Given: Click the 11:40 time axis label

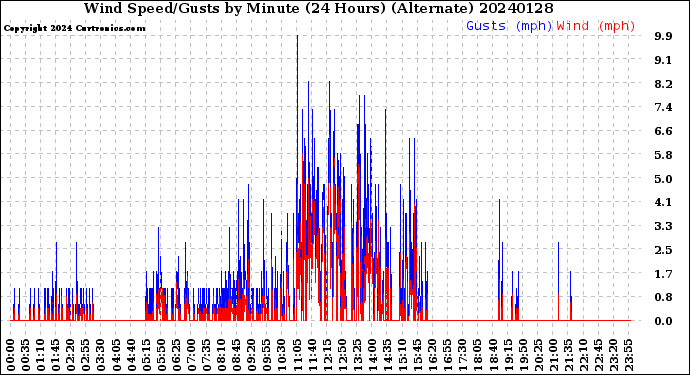Looking at the screenshot, I should click(x=312, y=354).
